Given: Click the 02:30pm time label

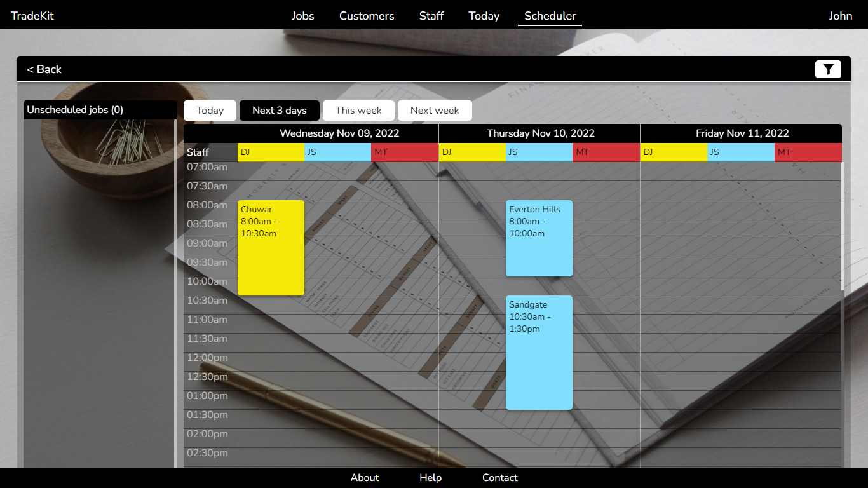Looking at the screenshot, I should tap(207, 453).
